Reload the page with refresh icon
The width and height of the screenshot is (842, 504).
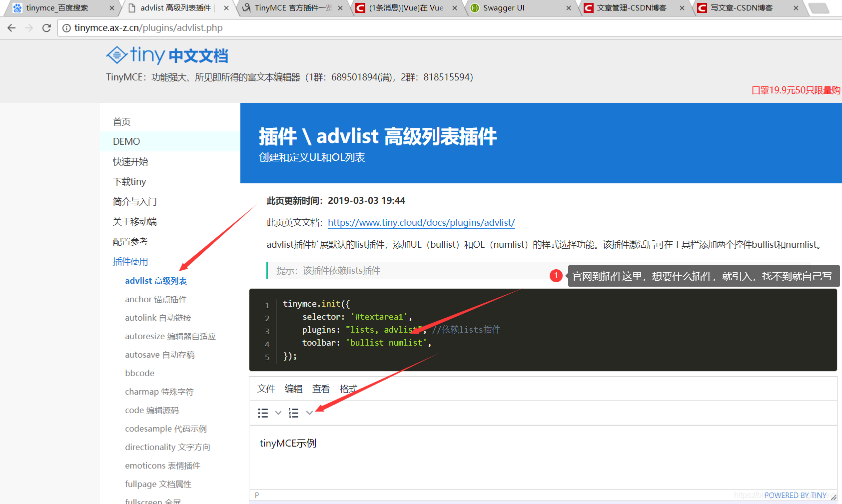pyautogui.click(x=46, y=28)
